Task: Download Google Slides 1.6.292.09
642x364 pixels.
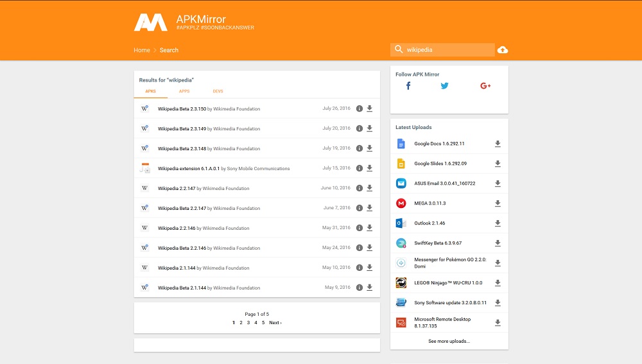Action: [498, 163]
